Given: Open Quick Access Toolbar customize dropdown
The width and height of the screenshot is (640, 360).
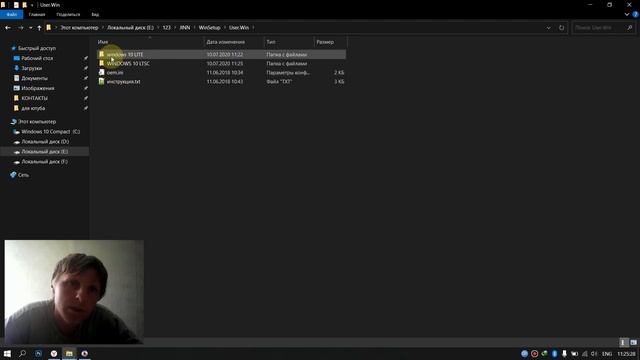Looking at the screenshot, I should [x=32, y=5].
